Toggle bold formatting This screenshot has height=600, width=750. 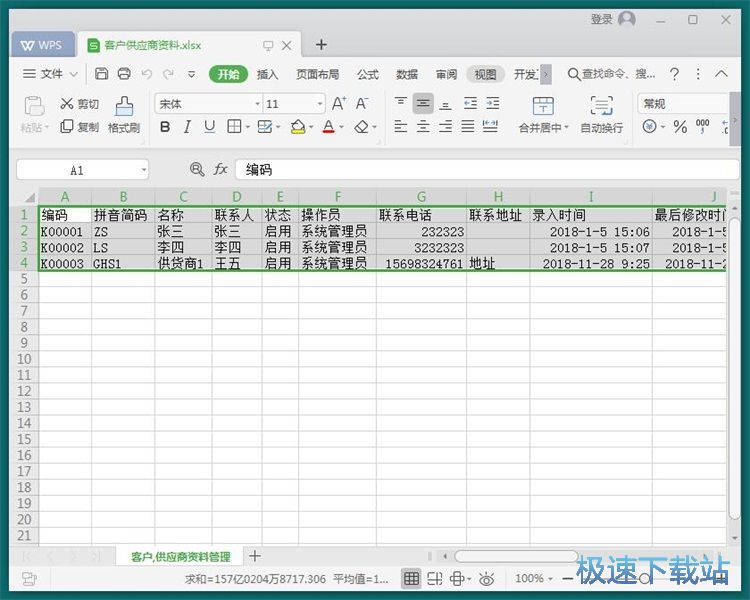tap(165, 127)
